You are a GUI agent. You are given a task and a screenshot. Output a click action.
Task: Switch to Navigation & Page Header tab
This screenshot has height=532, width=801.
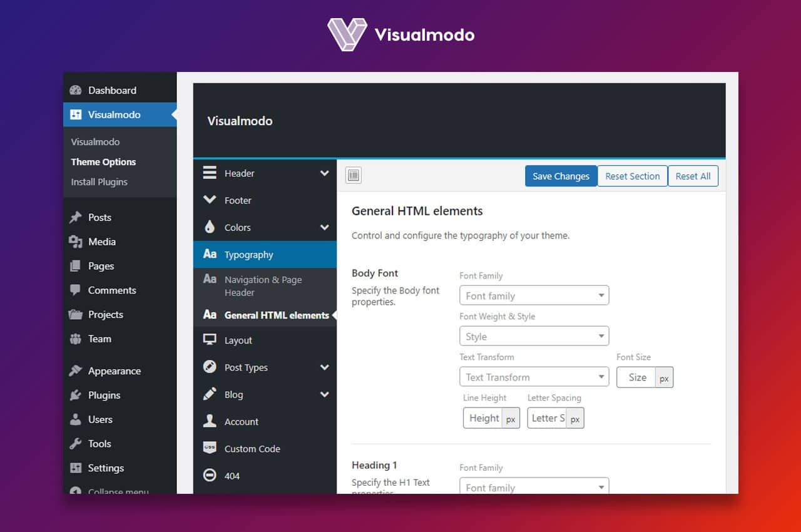click(265, 285)
